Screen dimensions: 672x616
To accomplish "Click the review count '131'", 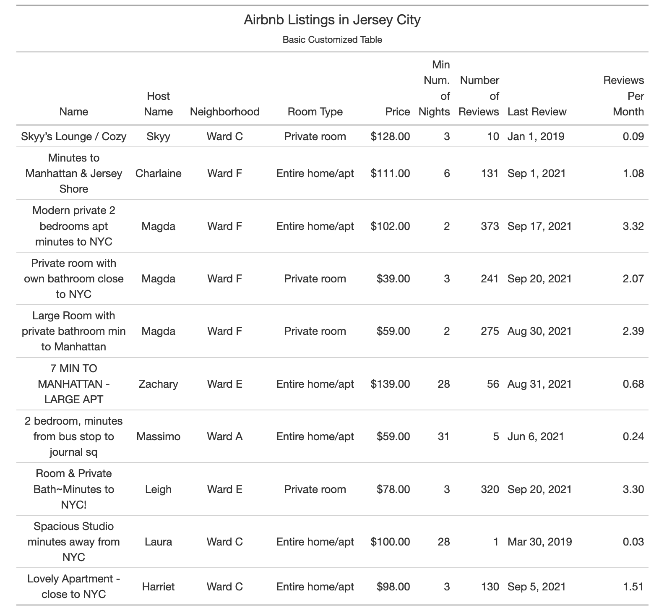I will tap(490, 173).
